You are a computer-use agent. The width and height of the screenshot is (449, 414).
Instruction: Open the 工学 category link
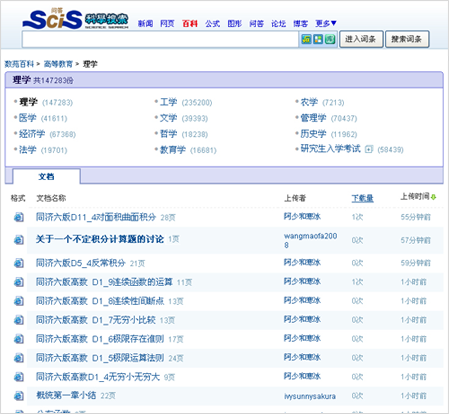coord(168,102)
